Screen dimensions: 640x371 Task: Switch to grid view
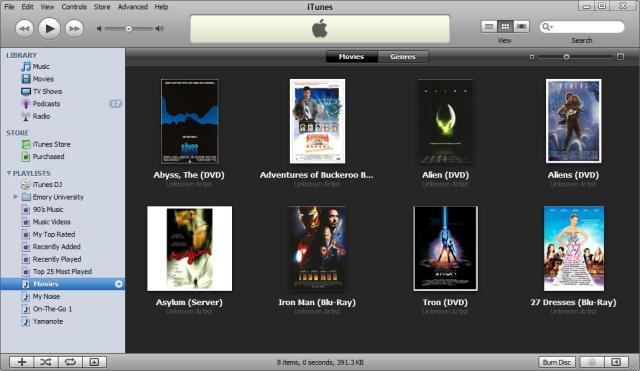[x=505, y=27]
